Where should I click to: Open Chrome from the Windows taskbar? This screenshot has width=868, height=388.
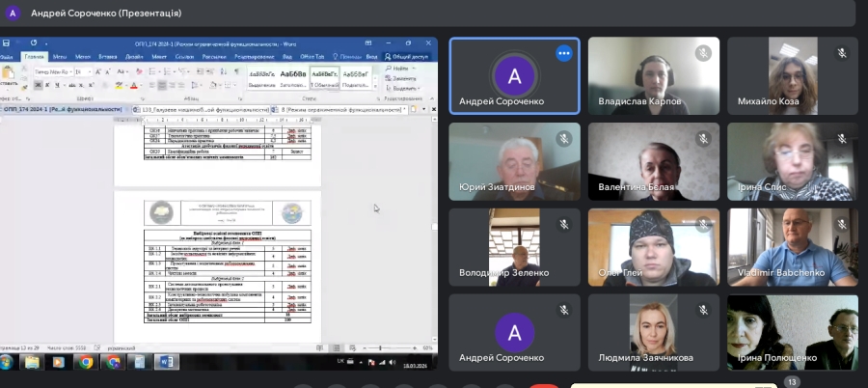click(86, 362)
